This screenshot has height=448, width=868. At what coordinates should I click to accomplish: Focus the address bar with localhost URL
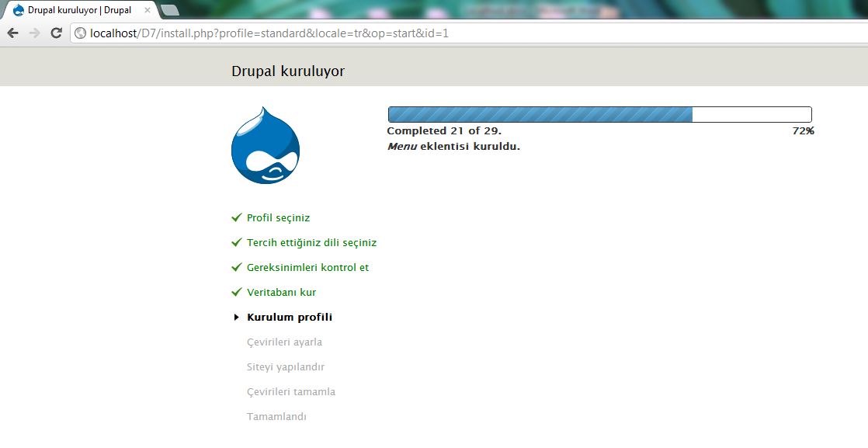tap(470, 33)
